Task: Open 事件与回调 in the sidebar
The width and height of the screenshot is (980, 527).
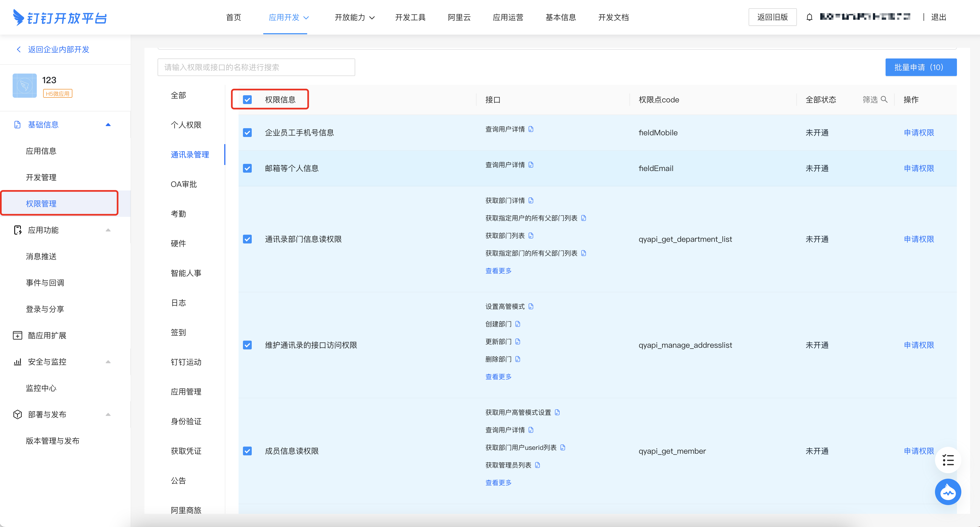Action: 45,283
